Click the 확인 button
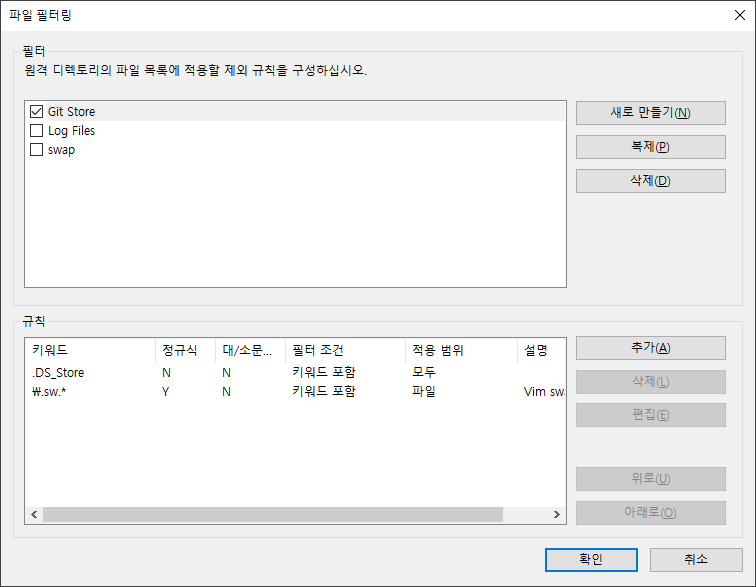 pos(591,560)
